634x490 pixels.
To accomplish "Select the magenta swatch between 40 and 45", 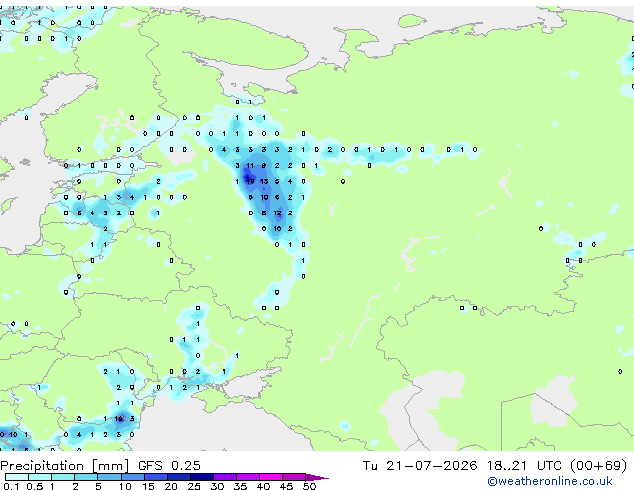I will tap(271, 477).
